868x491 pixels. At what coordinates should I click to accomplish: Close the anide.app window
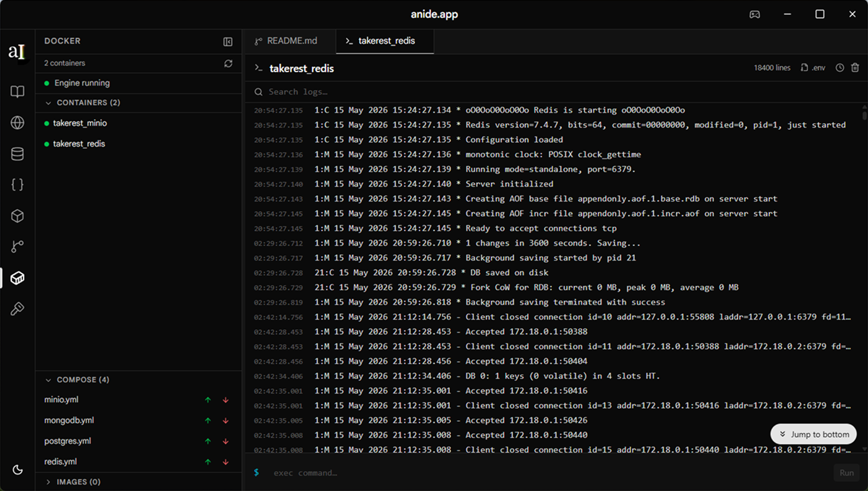[x=852, y=14]
